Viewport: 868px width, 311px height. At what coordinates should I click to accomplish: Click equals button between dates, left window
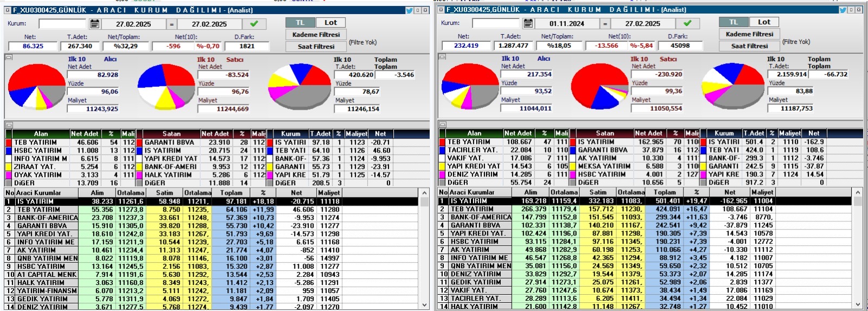[171, 24]
